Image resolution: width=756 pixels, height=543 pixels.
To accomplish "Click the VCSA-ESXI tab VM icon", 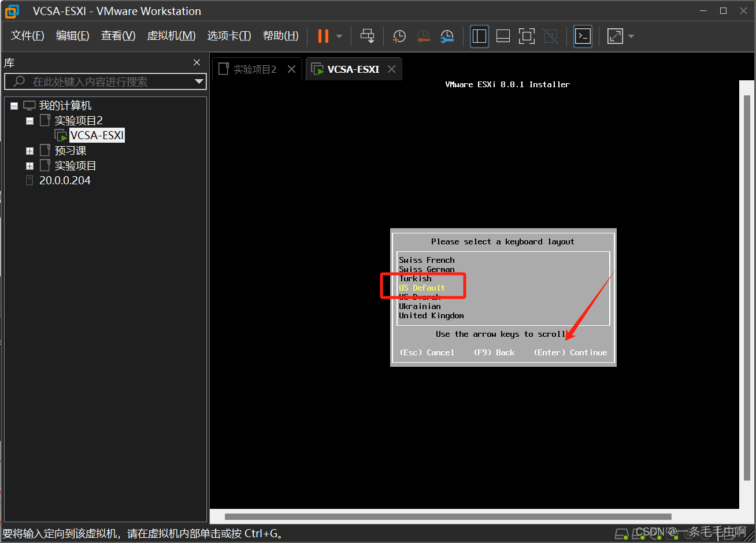I will click(317, 69).
